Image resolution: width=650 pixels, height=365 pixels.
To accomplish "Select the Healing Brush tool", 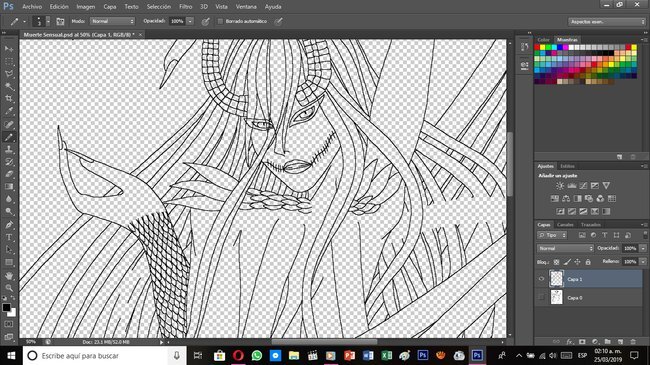I will (x=9, y=124).
